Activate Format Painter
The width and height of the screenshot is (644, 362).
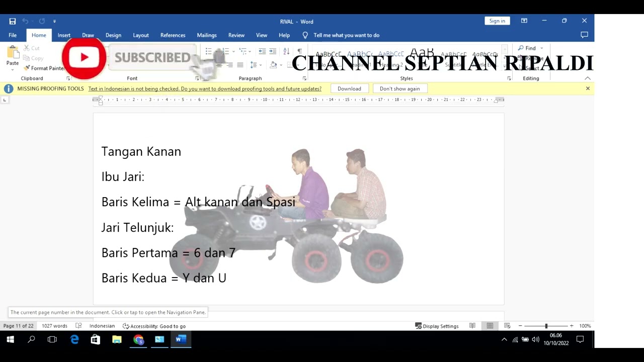point(44,68)
